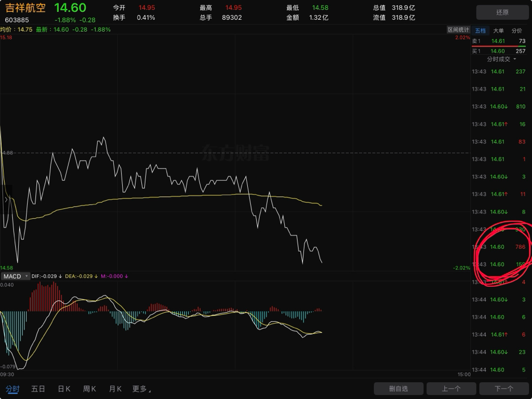The height and width of the screenshot is (399, 532).
Task: Click the 最低 value 14.58
Action: click(x=320, y=7)
